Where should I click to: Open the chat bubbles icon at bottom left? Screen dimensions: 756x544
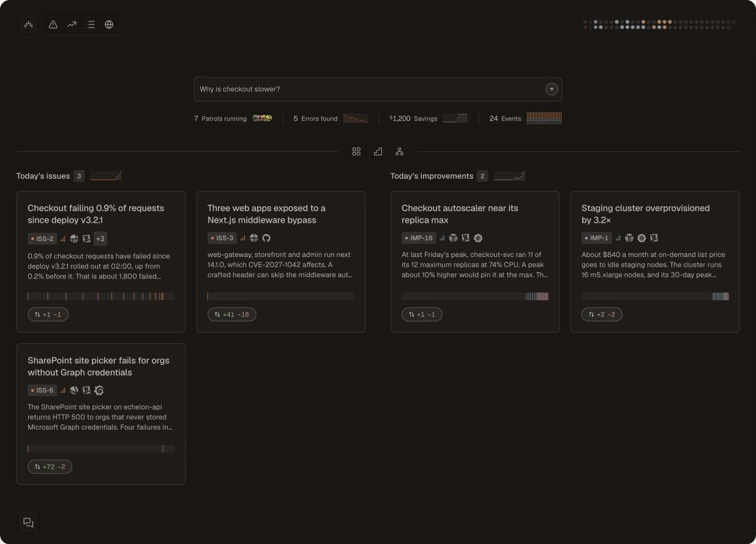[28, 523]
